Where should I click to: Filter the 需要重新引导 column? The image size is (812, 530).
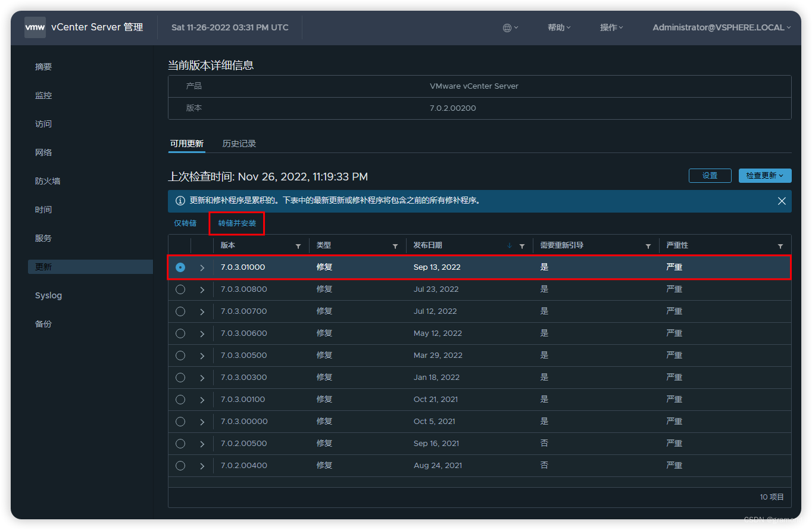point(648,246)
